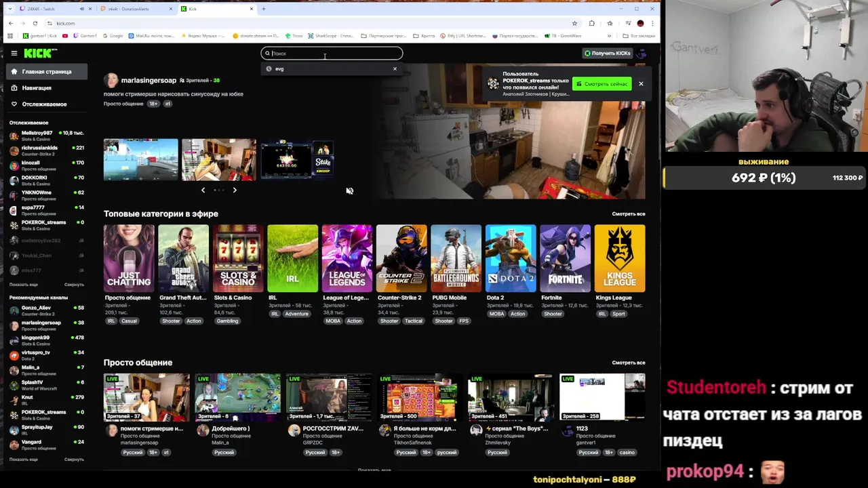
Task: Open kingqonk99 recommended channel
Action: [46, 340]
